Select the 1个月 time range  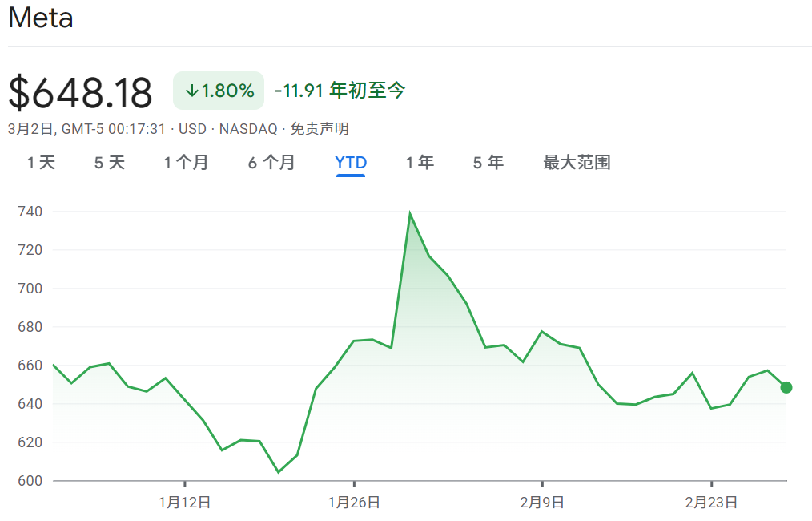click(187, 162)
